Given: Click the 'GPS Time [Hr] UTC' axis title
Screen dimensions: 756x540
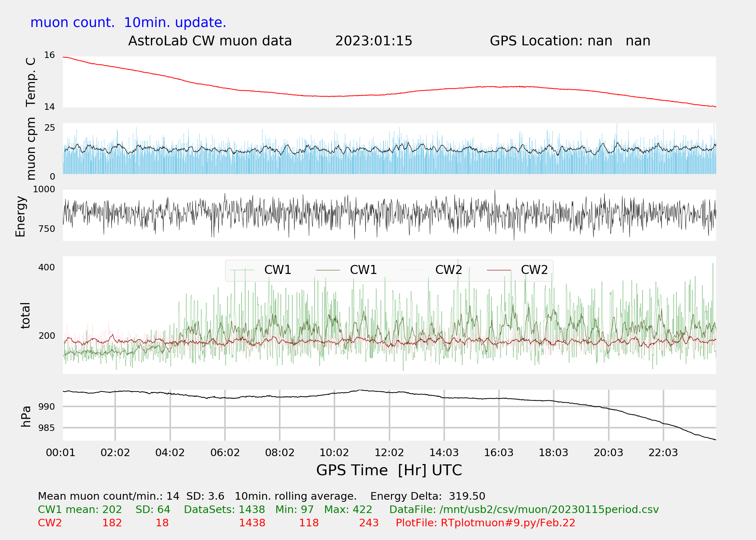Looking at the screenshot, I should tap(389, 470).
